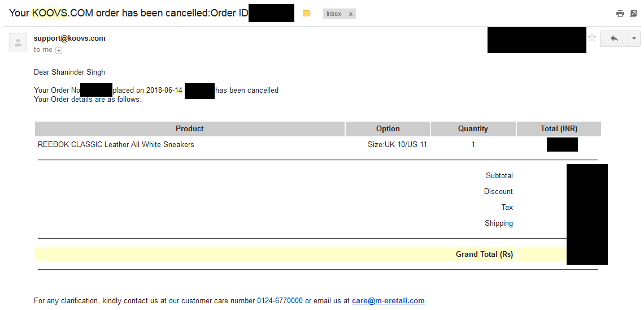Open the care@m-eretail.com email link
Screen dimensions: 644x310
(388, 301)
